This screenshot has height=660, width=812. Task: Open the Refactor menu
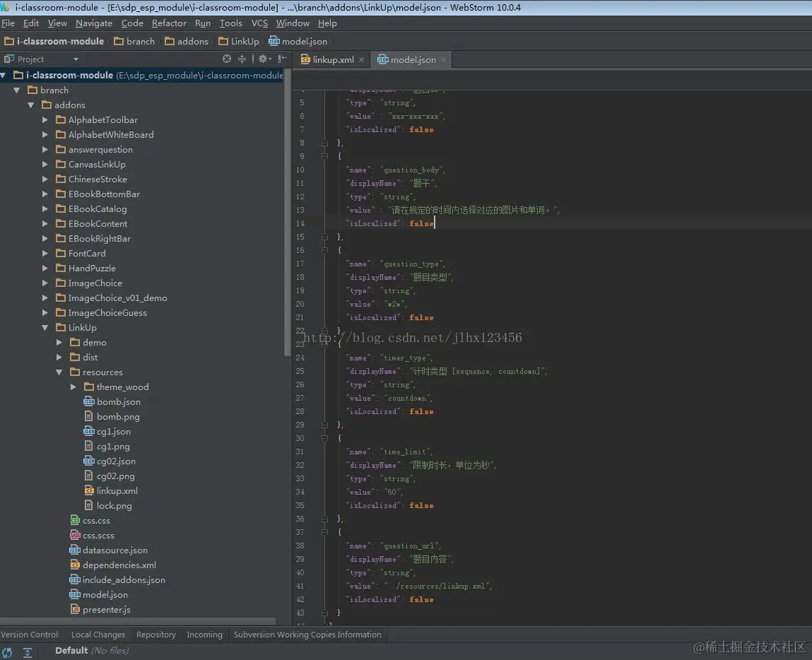tap(169, 23)
